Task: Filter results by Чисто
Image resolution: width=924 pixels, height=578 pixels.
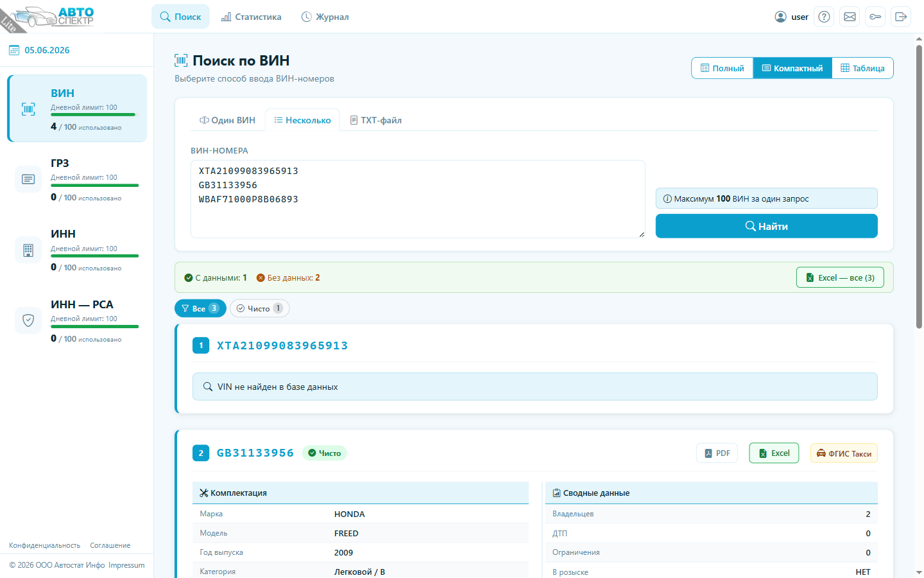Action: point(259,308)
